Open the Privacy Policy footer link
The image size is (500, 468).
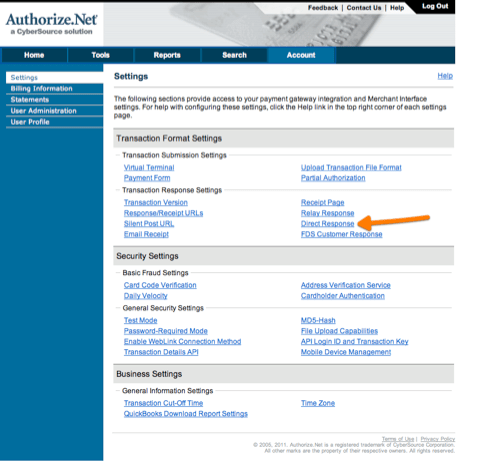coord(437,439)
